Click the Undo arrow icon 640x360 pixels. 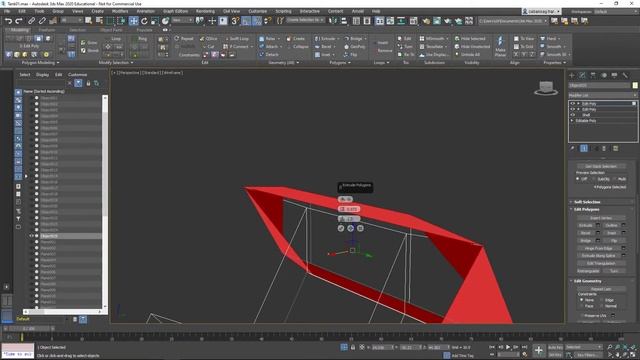coord(8,21)
